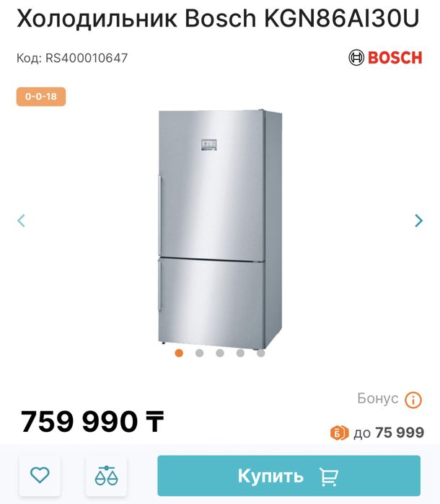Screen dimensions: 440x504
Task: Click the shopping cart icon in Купить
Action: (329, 477)
